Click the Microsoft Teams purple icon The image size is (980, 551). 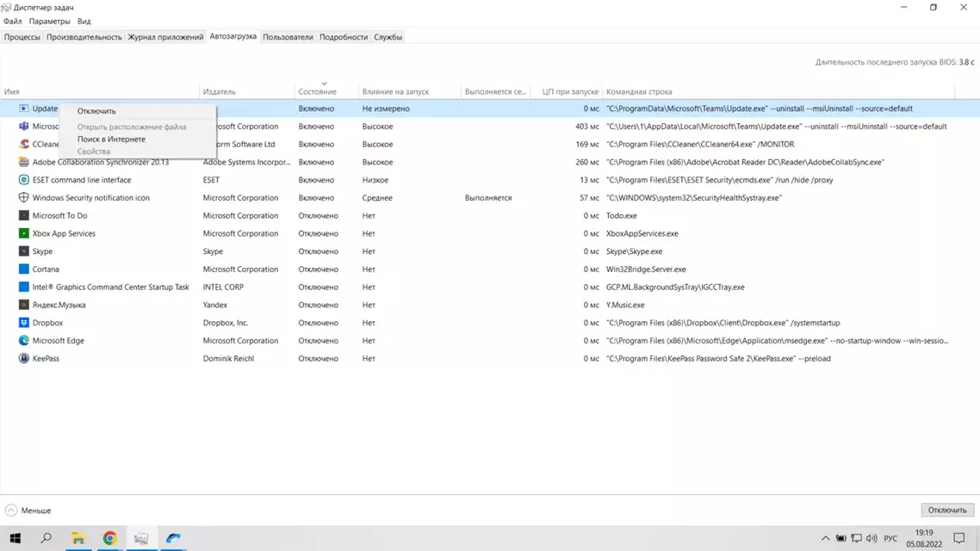24,127
